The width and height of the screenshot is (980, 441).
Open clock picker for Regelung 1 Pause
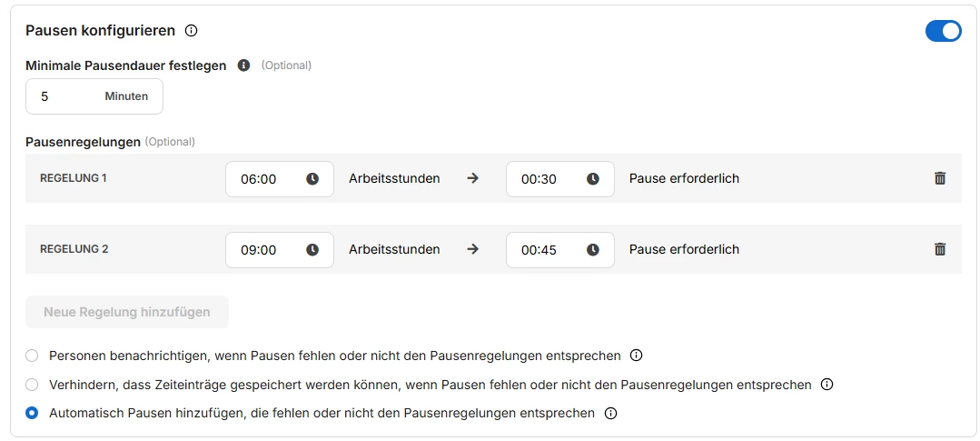point(593,179)
